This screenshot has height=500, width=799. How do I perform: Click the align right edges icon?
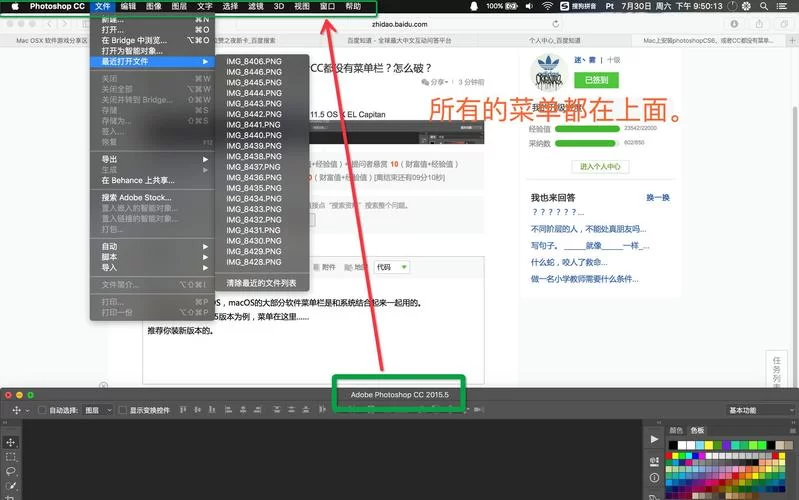click(258, 409)
